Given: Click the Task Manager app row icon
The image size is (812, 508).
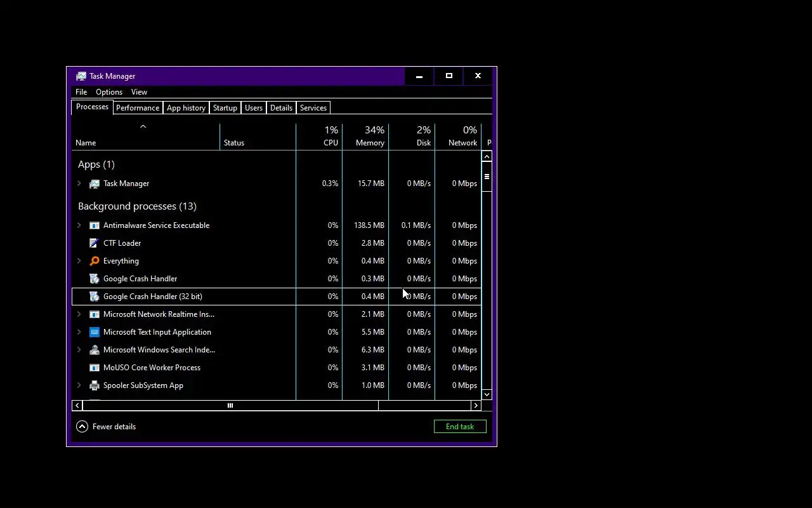Looking at the screenshot, I should [95, 184].
